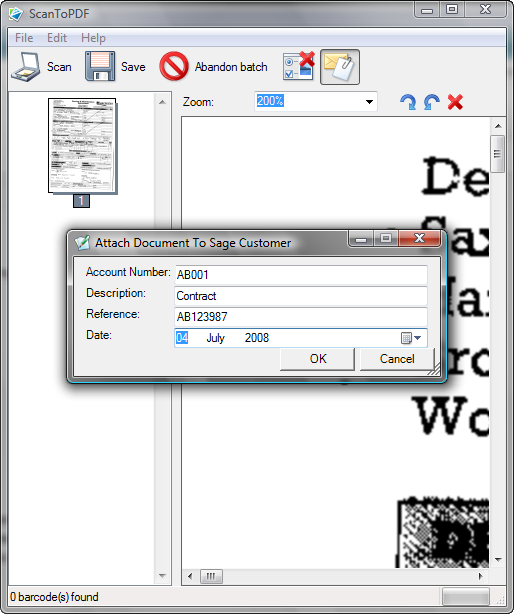Viewport: 514px width, 614px height.
Task: Expand the Zoom dropdown arrow
Action: tap(369, 102)
